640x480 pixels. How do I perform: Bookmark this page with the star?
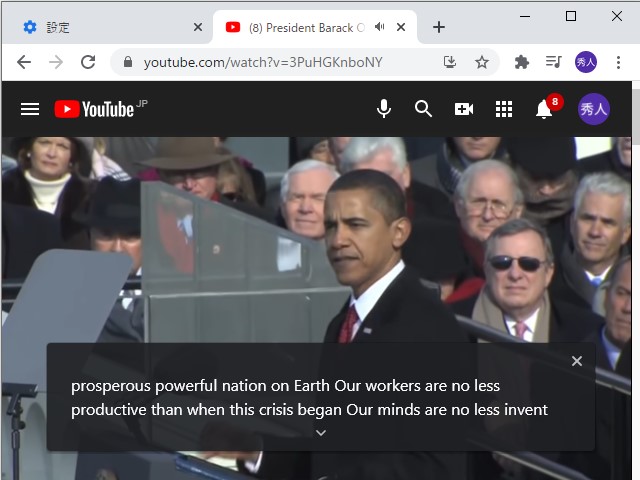(482, 62)
